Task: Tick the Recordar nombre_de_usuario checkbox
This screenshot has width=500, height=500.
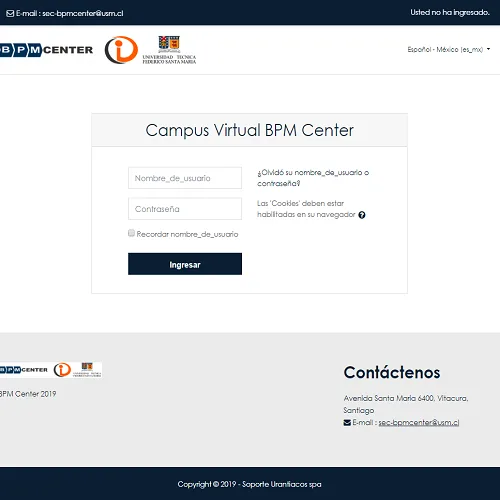Action: point(131,233)
